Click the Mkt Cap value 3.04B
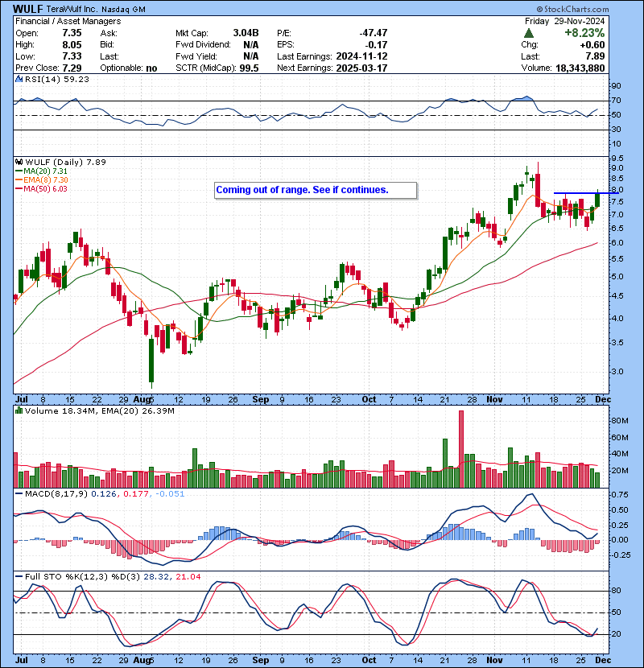Image resolution: width=644 pixels, height=668 pixels. click(246, 33)
